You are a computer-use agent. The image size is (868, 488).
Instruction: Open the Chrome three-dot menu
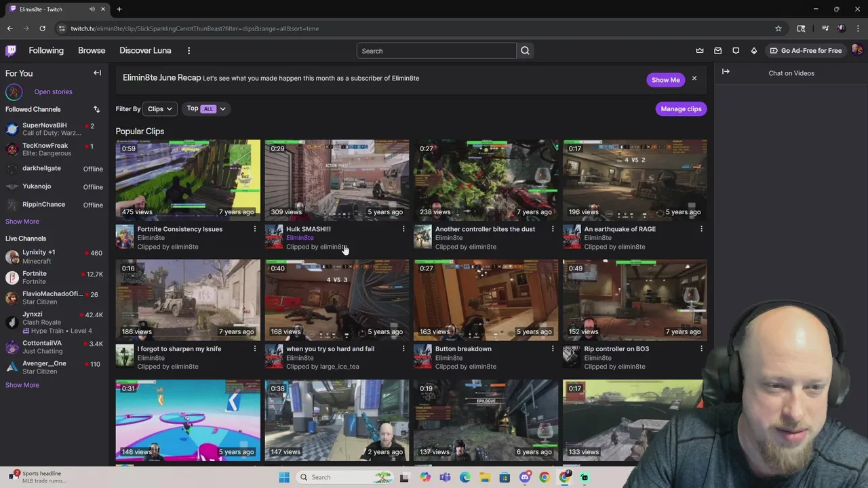858,28
